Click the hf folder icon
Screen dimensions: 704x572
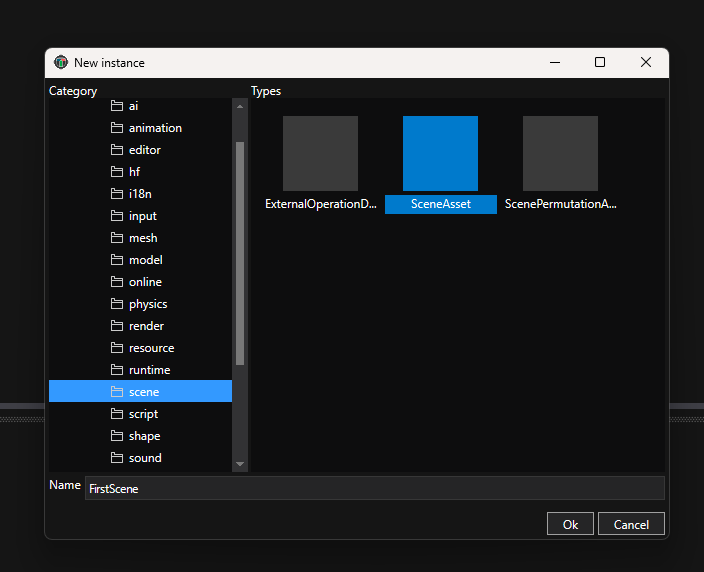pyautogui.click(x=117, y=172)
